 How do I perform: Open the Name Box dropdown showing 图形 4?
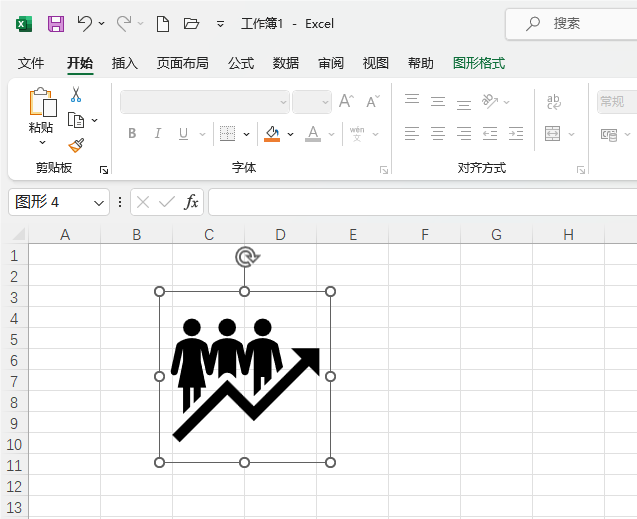[x=99, y=203]
